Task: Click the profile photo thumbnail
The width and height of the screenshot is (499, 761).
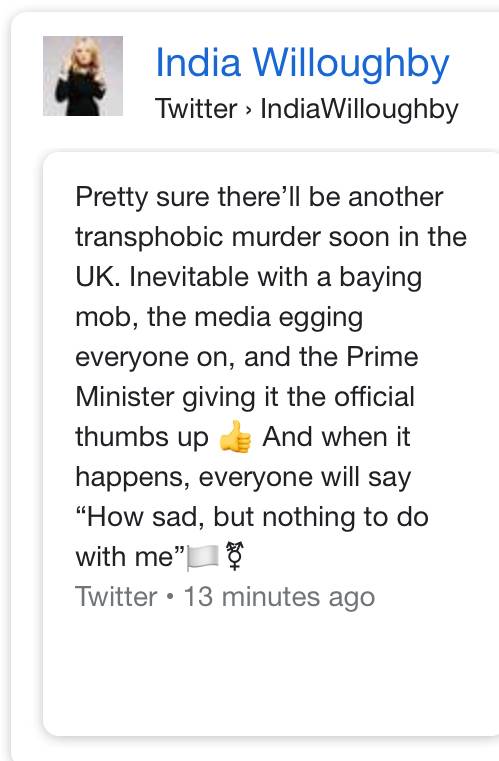Action: 83,76
